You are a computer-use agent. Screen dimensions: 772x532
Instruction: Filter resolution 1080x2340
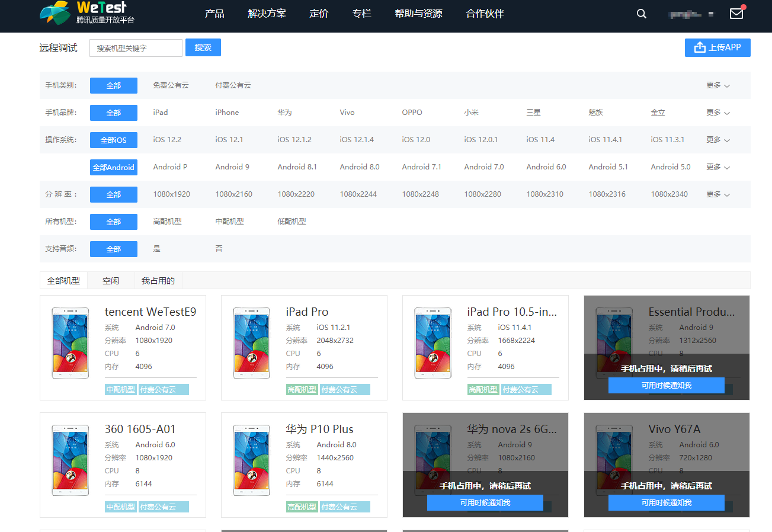coord(670,194)
